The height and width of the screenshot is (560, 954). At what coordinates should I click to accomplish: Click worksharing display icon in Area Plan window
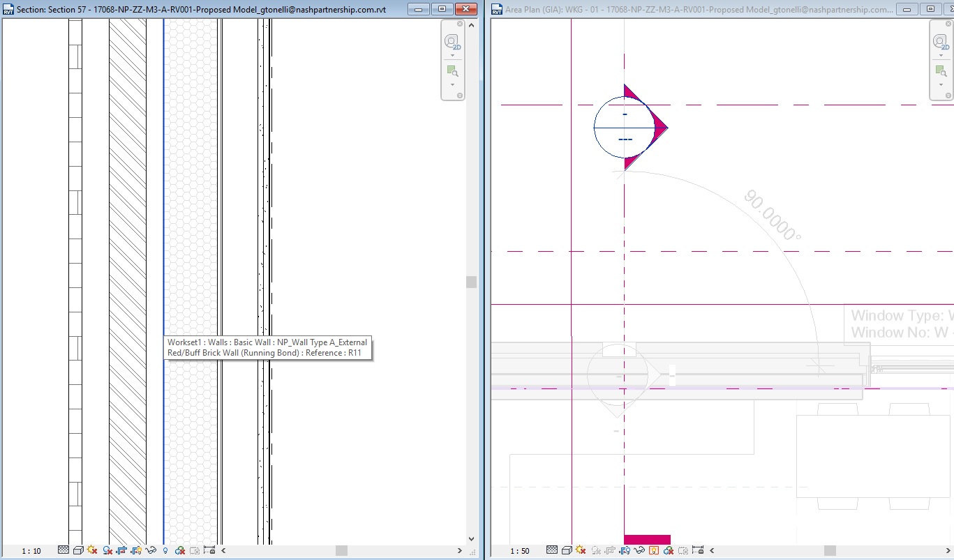point(669,550)
